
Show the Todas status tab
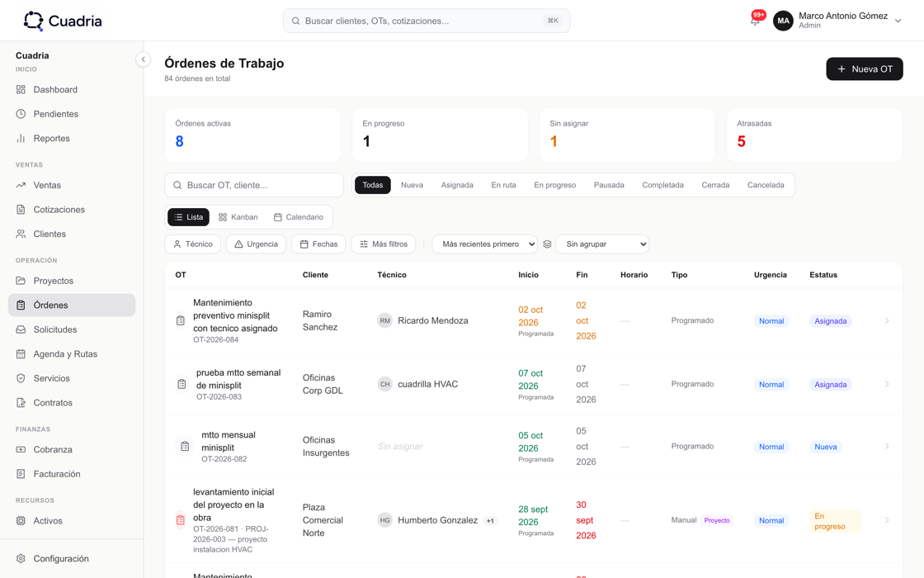click(x=372, y=185)
